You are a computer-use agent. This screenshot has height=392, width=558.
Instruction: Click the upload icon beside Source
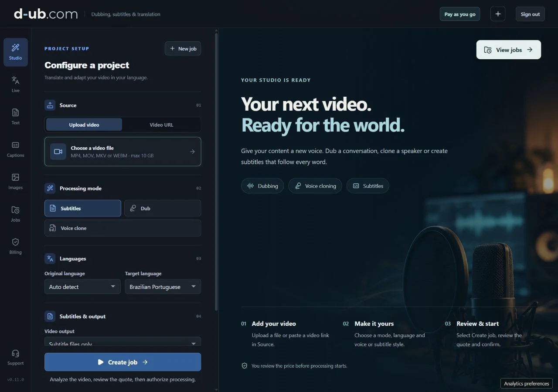tap(50, 105)
